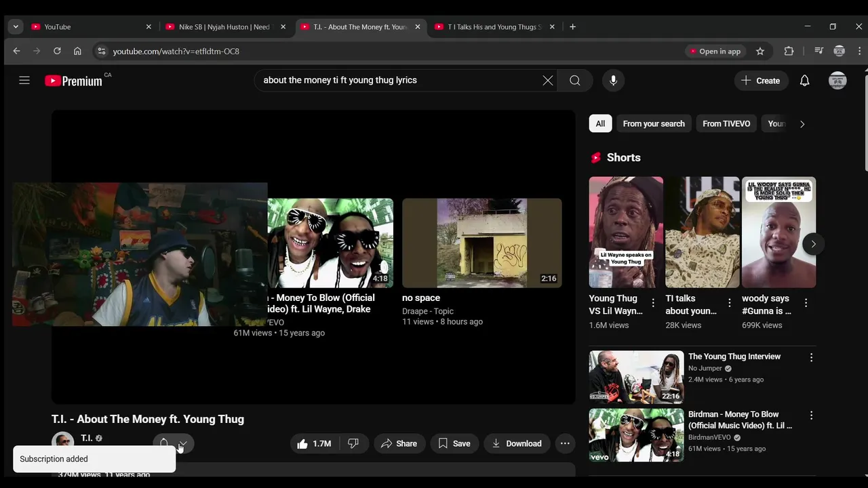Screen dimensions: 868x488
Task: Open TI talks about young short
Action: point(703,232)
